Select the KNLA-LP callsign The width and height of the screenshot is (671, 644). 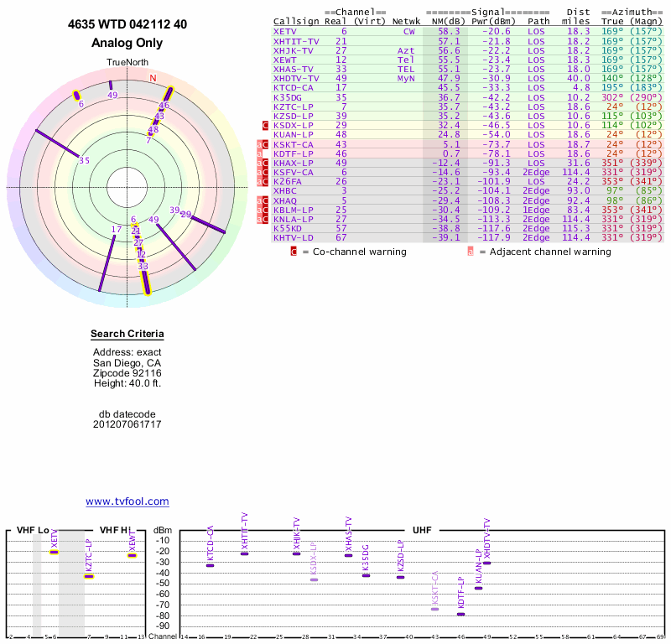[294, 219]
